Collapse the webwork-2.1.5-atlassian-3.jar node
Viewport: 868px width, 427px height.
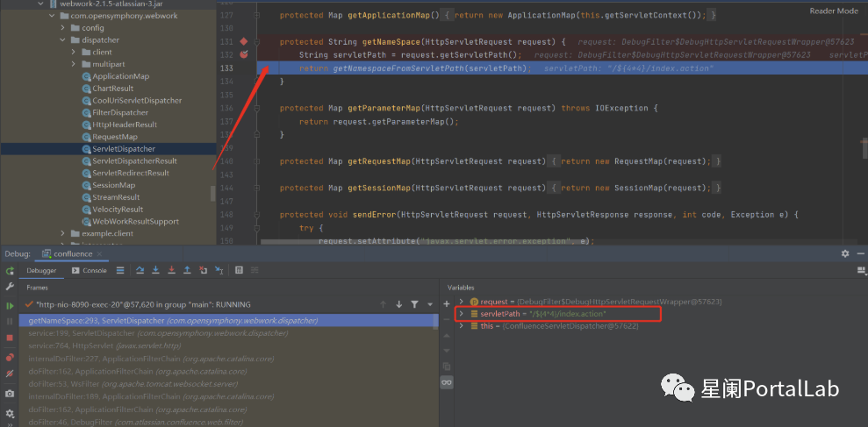(x=39, y=4)
